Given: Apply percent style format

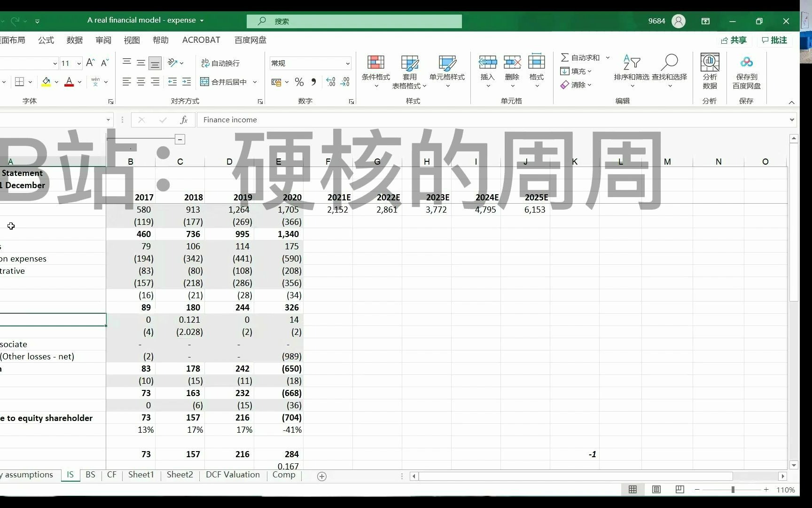Looking at the screenshot, I should (x=299, y=82).
